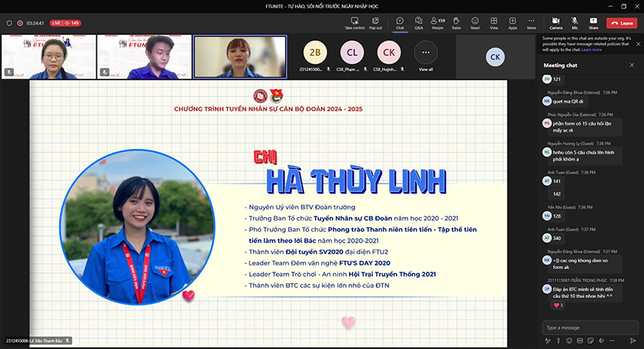The height and width of the screenshot is (349, 644).
Task: Select the video tile of the young man
Action: click(x=144, y=57)
